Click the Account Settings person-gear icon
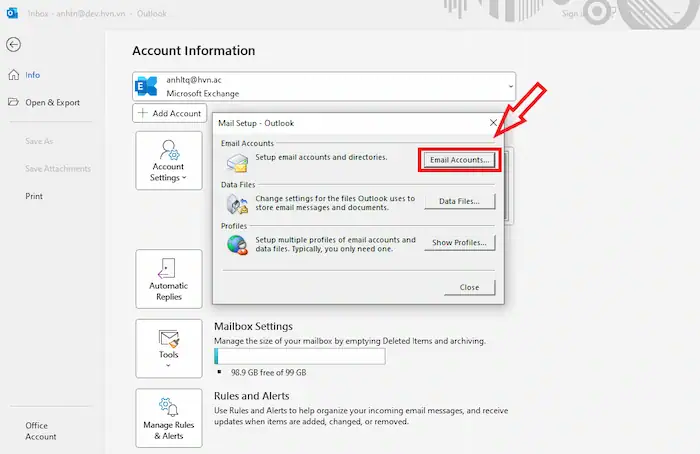 click(170, 150)
